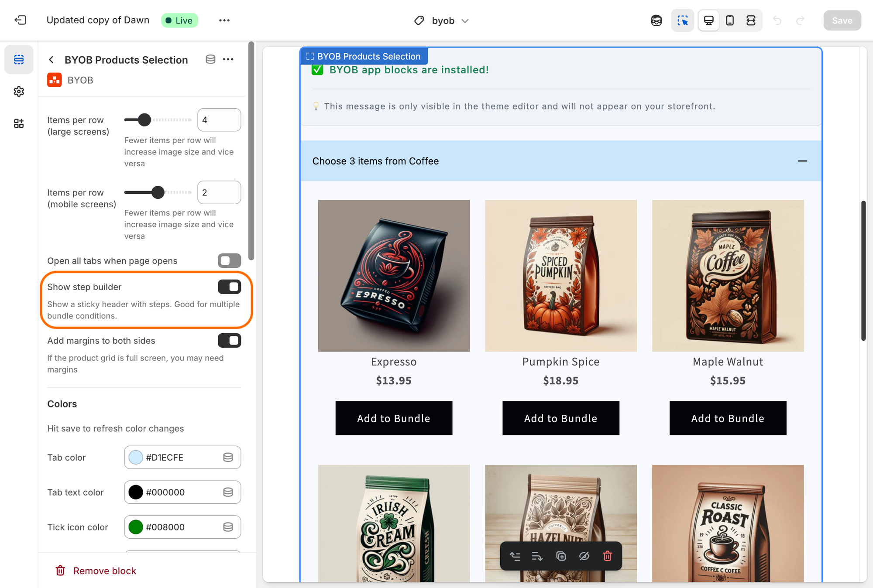Select the Sections sidebar icon
Viewport: 873px width, 588px height.
[x=19, y=60]
